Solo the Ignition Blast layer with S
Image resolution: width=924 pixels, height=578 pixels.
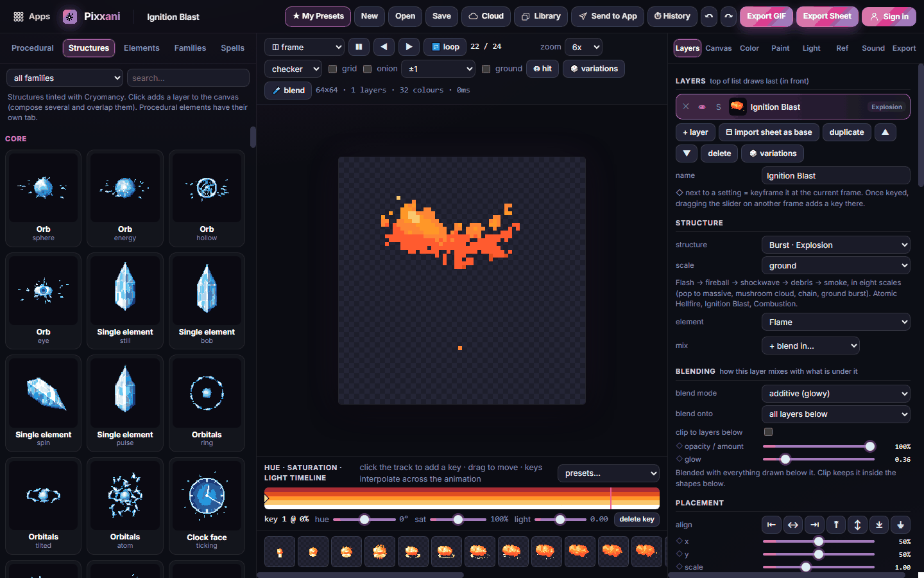tap(718, 107)
